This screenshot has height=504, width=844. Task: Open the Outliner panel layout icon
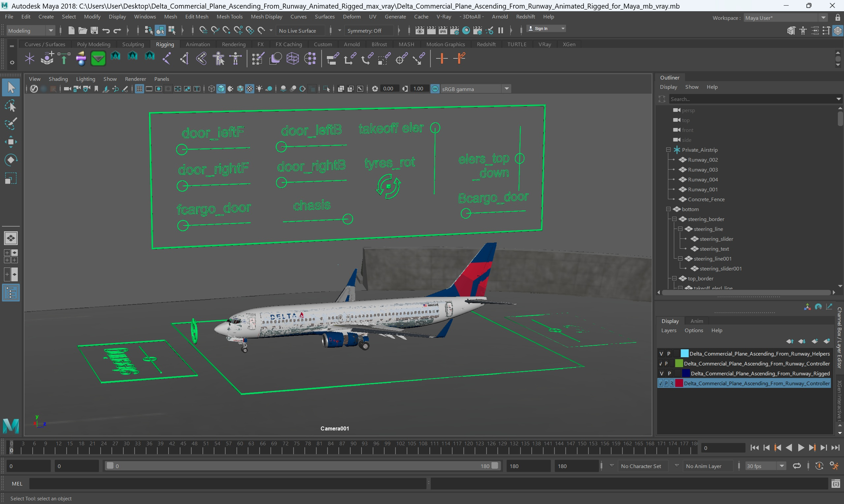(x=11, y=293)
